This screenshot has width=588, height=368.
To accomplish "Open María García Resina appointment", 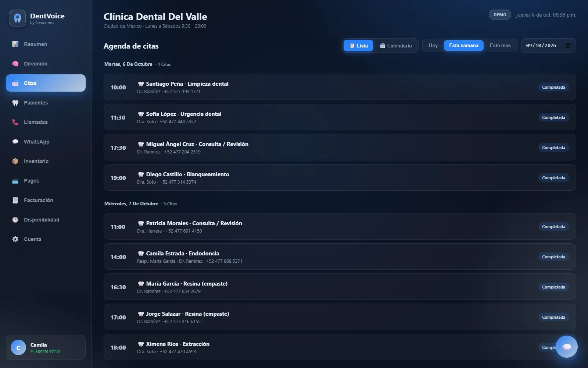I will [340, 287].
